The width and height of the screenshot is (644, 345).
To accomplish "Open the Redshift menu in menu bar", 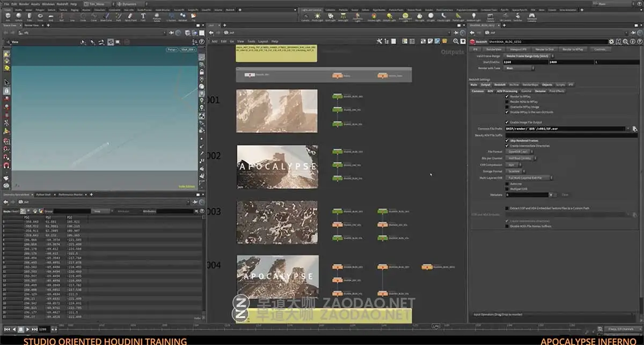I will (63, 4).
